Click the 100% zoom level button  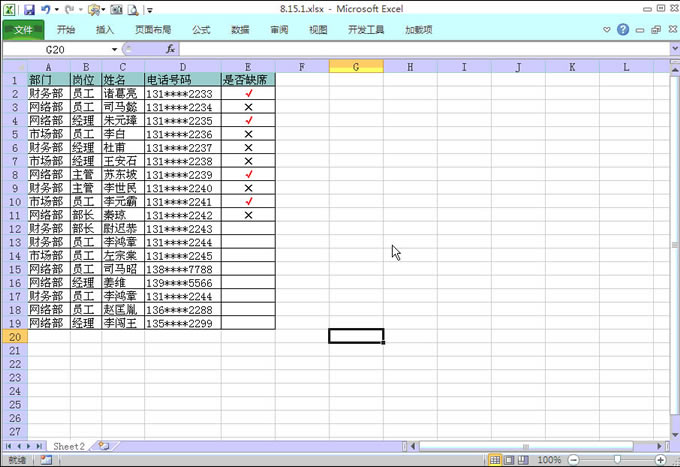point(549,460)
